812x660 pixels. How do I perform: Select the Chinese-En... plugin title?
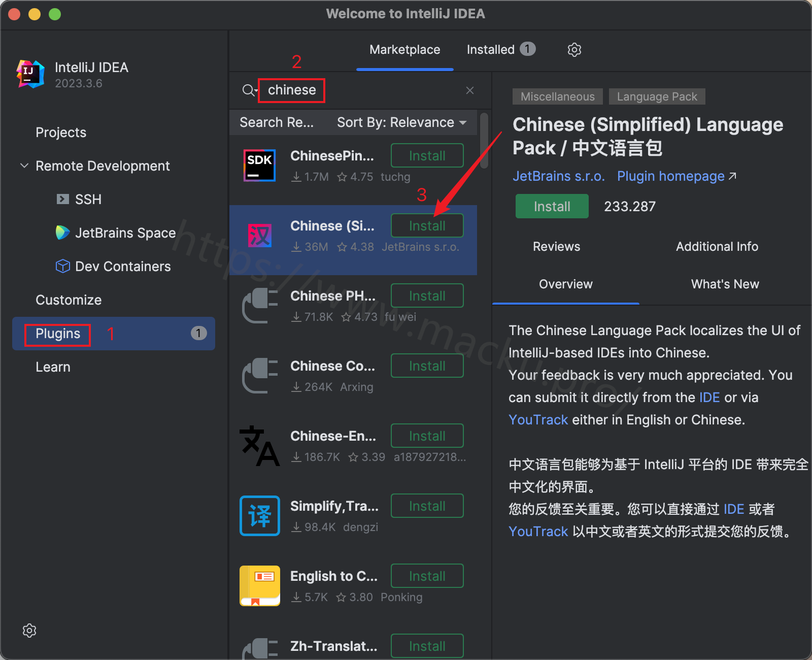[333, 436]
